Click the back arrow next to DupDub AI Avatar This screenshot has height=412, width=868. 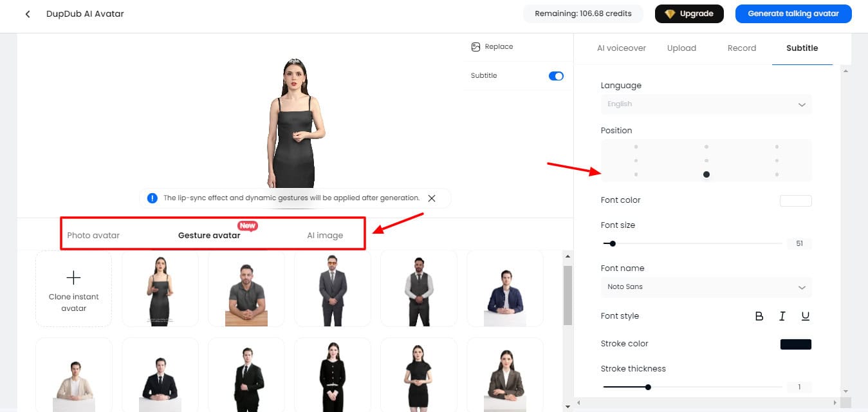click(28, 14)
